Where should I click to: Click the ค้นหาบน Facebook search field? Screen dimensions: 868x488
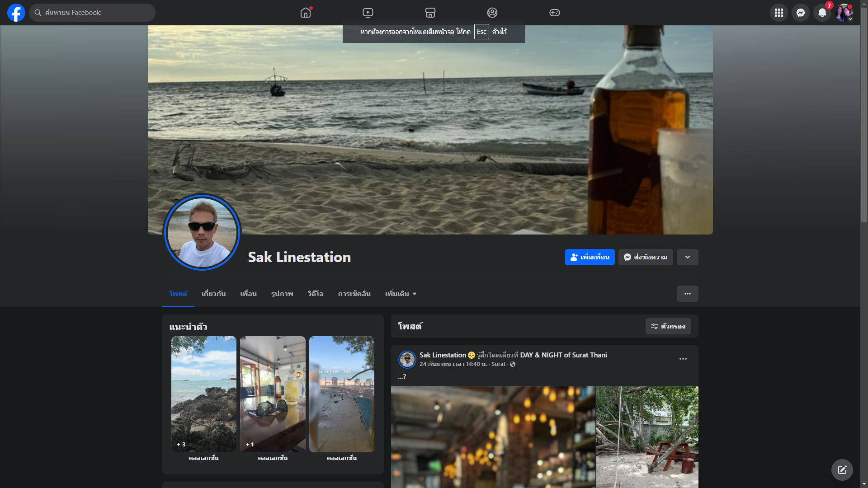[x=93, y=13]
